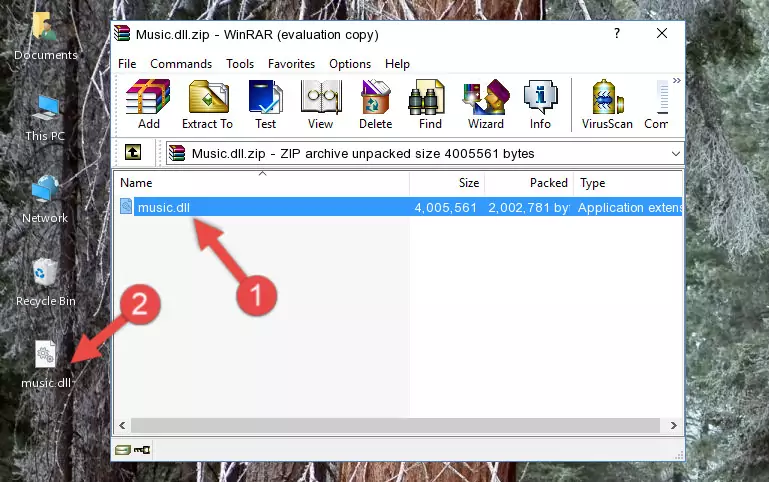769x482 pixels.
Task: Click the drive icon in status bar
Action: coord(123,450)
